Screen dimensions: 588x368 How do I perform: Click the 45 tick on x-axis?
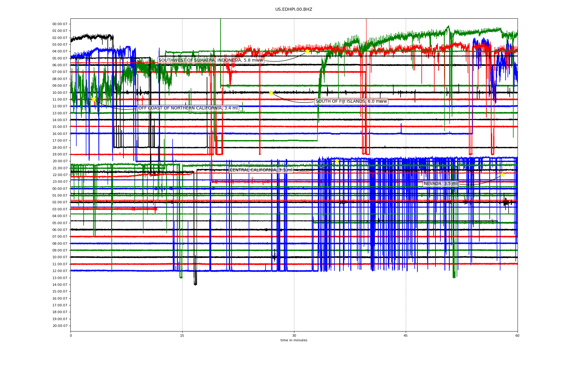coord(405,335)
